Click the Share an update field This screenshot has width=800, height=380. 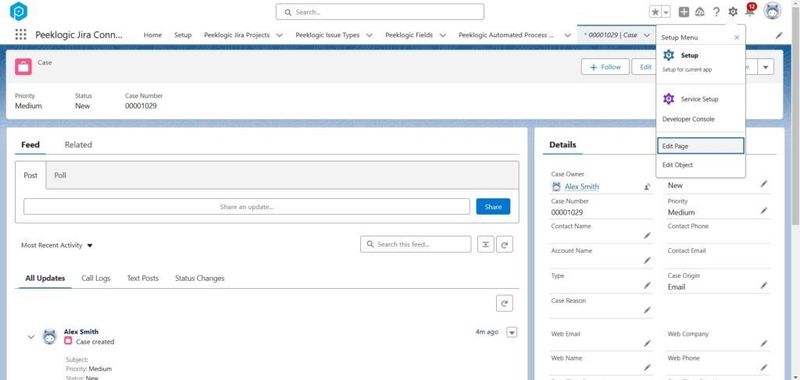(x=246, y=207)
